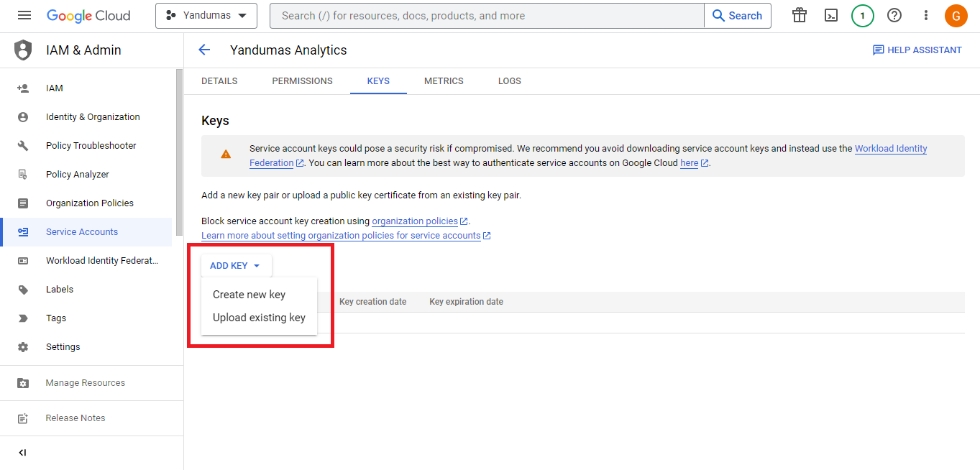Click the Release Notes clipboard icon
The height and width of the screenshot is (470, 980).
tap(23, 418)
